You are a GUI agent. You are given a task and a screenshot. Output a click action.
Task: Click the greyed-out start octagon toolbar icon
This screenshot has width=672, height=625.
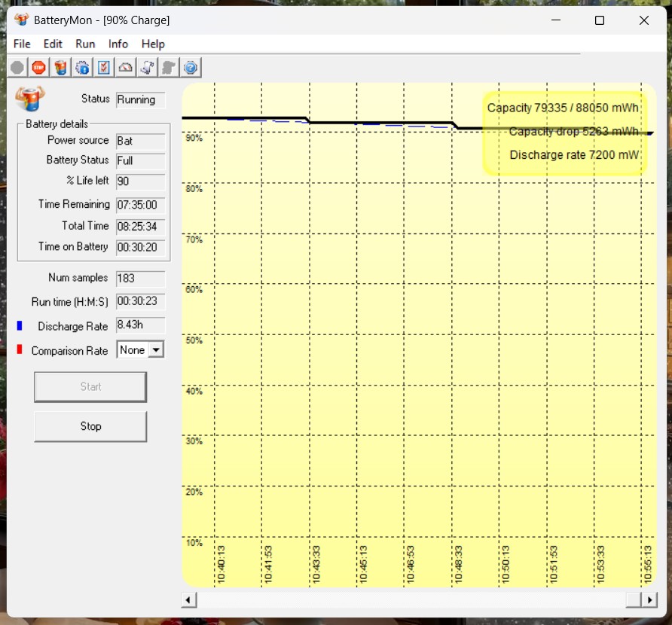click(x=17, y=68)
